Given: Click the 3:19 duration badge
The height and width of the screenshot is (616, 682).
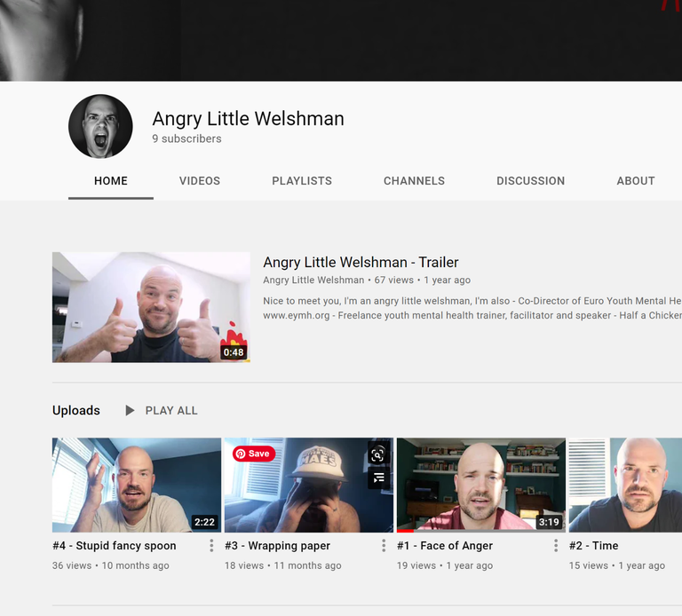Looking at the screenshot, I should [x=549, y=522].
